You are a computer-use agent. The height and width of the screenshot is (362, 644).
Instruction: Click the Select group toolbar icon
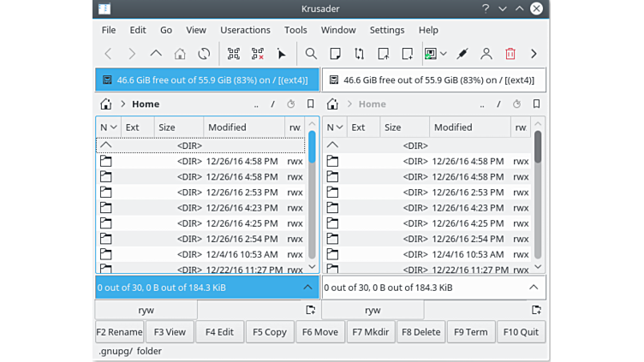pyautogui.click(x=233, y=54)
